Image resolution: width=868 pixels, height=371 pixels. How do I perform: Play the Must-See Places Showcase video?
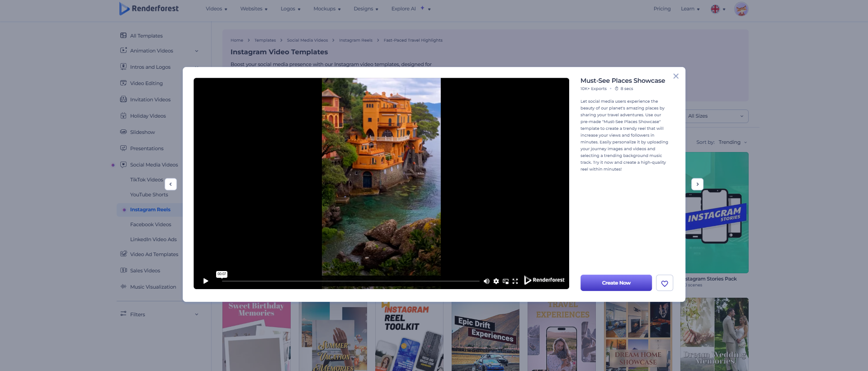point(206,281)
